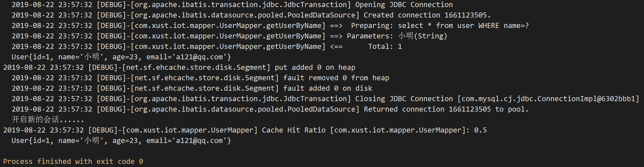This screenshot has width=644, height=167.
Task: Click the "fault removed 0 from heap" message
Action: click(336, 78)
